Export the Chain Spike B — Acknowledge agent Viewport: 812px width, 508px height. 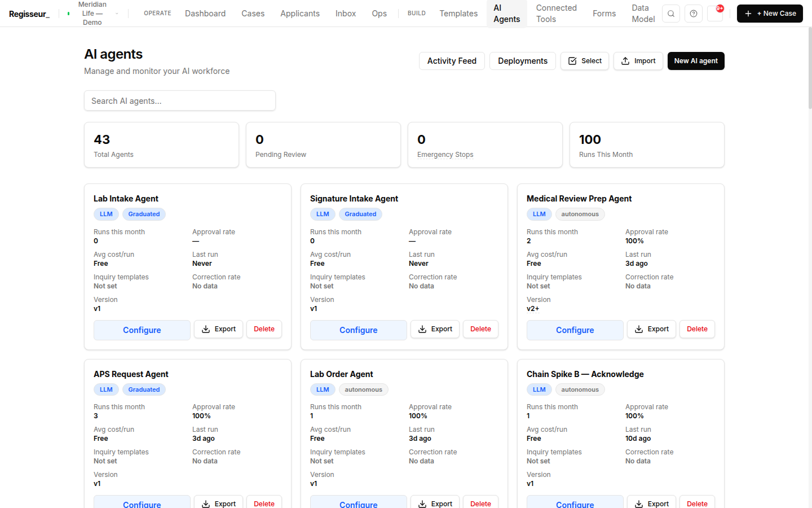coord(652,502)
